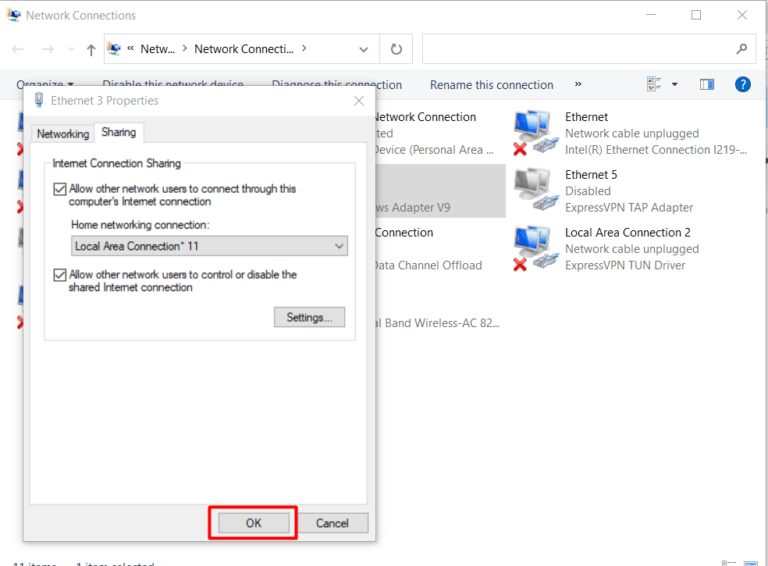Go forward in Network Connections window

48,49
